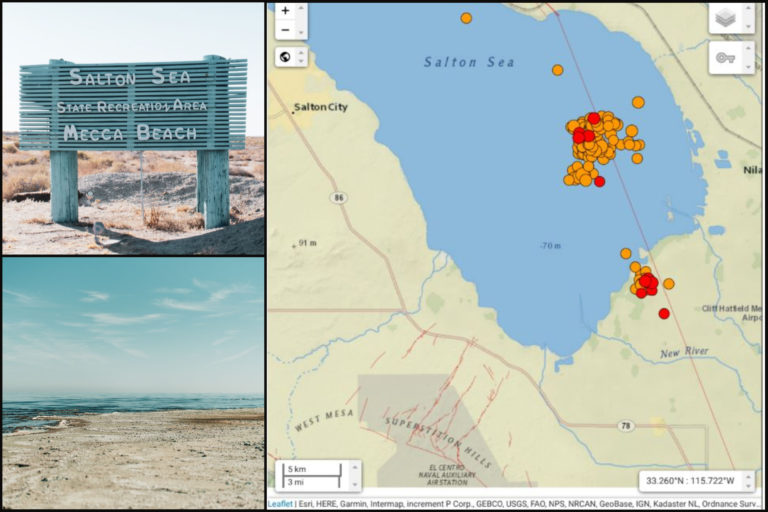
Task: Click orange marker below Salton Sea label
Action: click(x=557, y=70)
